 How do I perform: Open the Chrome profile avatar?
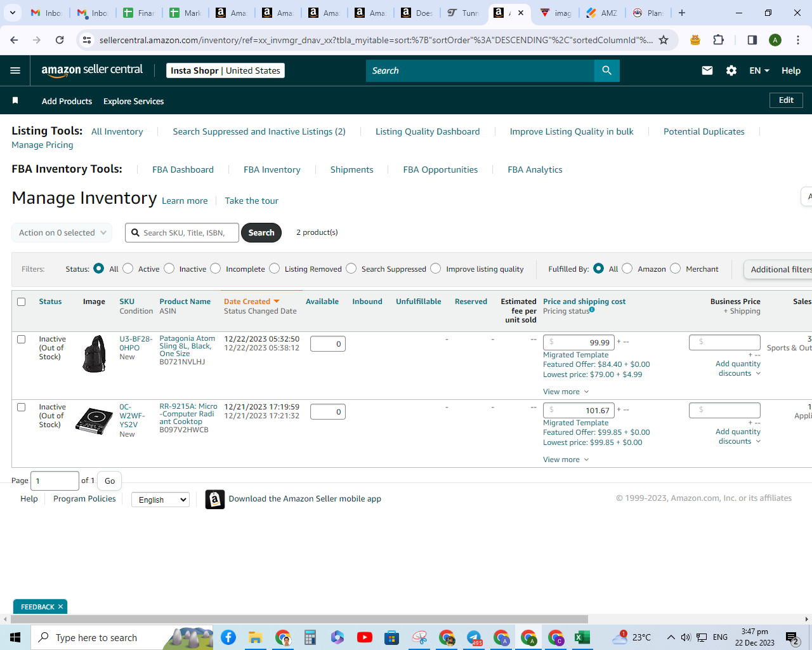[775, 40]
